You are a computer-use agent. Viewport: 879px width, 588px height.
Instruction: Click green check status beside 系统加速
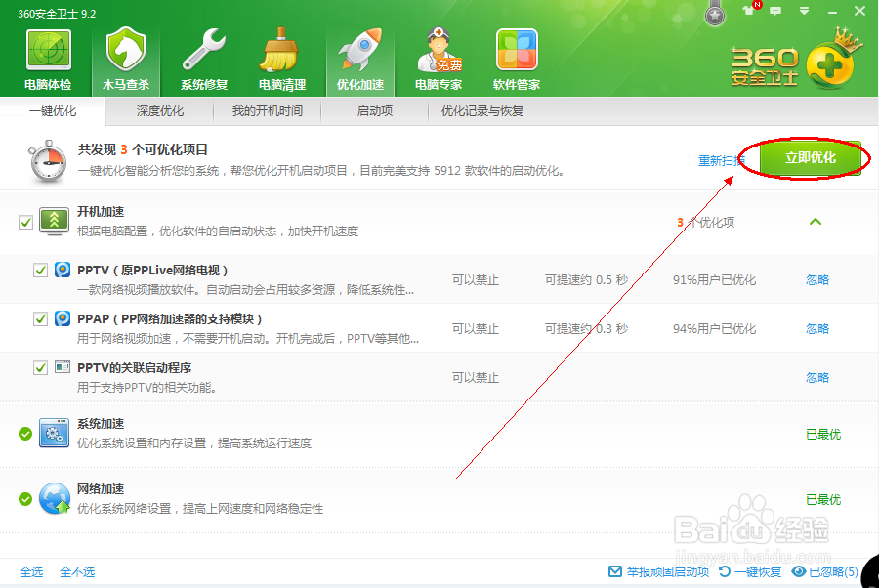pos(25,434)
